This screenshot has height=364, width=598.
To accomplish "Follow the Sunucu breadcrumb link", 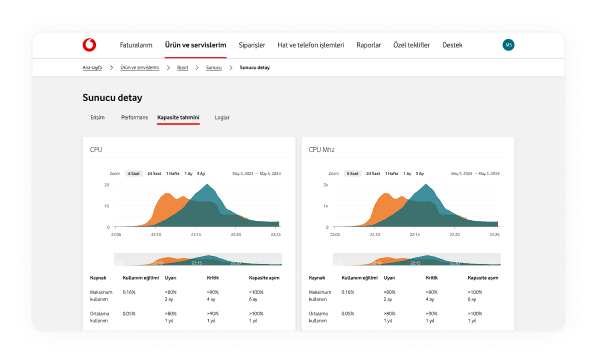I will (x=214, y=68).
